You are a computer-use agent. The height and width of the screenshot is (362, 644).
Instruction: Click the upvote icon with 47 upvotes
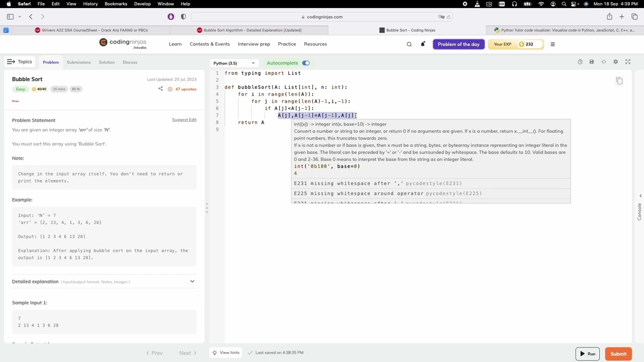(170, 89)
